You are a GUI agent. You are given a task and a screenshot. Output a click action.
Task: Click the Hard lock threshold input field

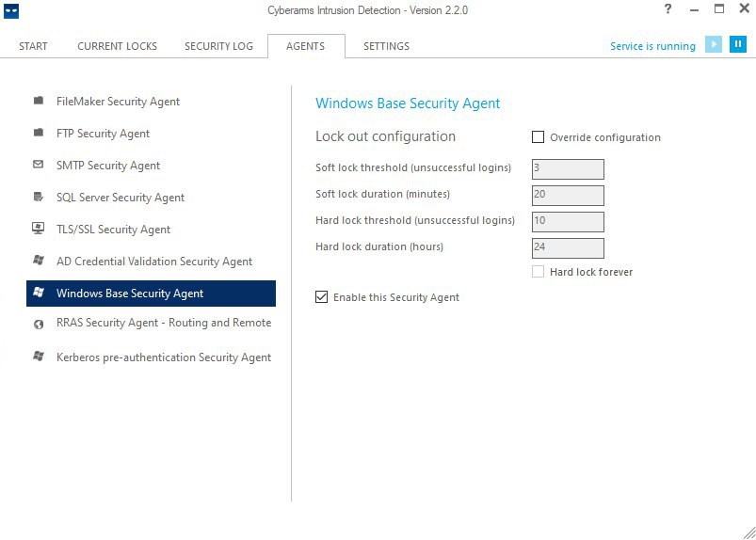point(568,222)
